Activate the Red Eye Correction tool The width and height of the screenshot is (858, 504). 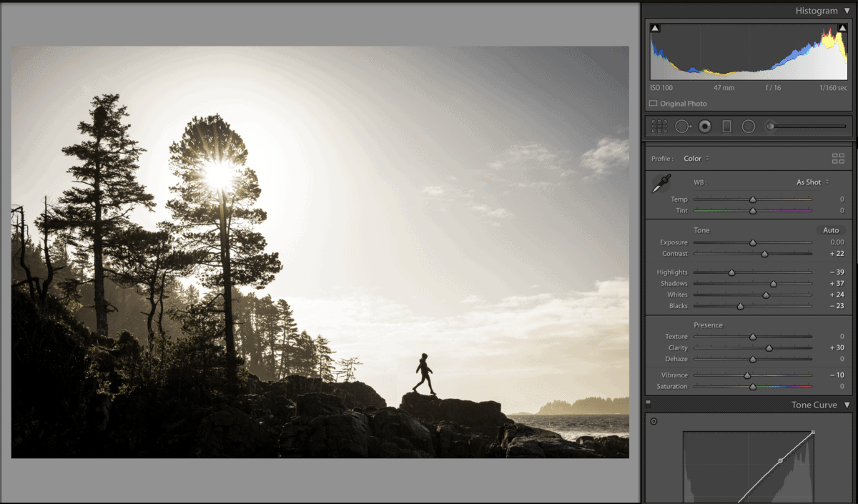point(705,127)
